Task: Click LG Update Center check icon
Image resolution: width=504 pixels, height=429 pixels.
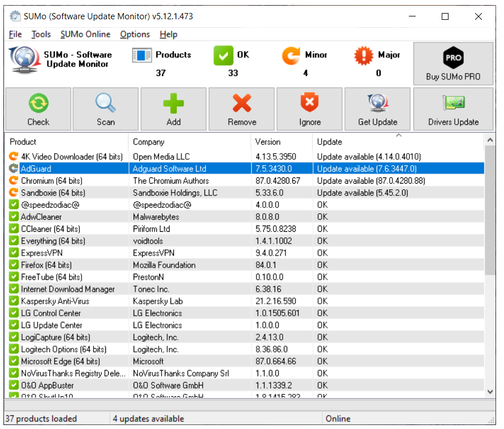Action: [x=14, y=325]
